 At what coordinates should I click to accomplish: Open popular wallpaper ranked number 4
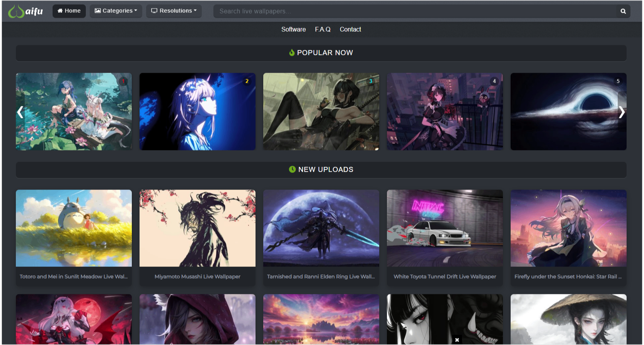(445, 111)
